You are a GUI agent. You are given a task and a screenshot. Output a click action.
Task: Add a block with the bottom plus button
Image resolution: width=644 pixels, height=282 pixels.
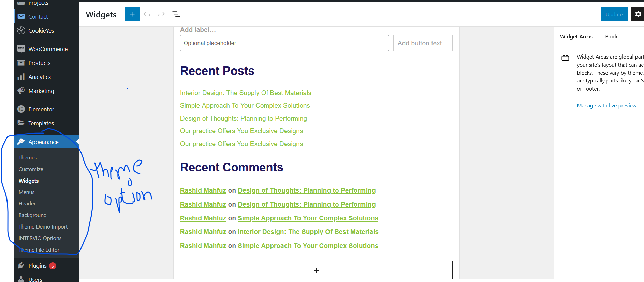(316, 270)
